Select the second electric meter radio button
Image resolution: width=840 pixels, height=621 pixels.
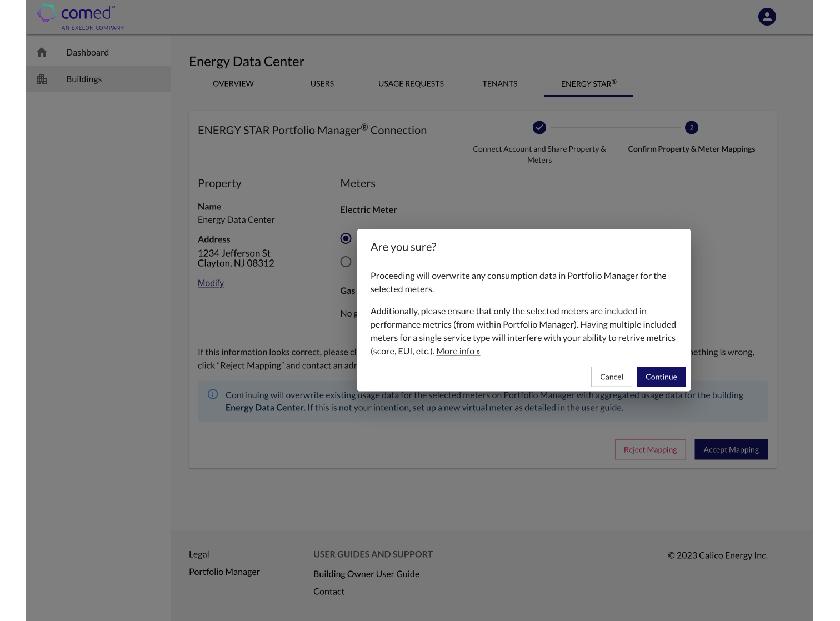click(346, 262)
